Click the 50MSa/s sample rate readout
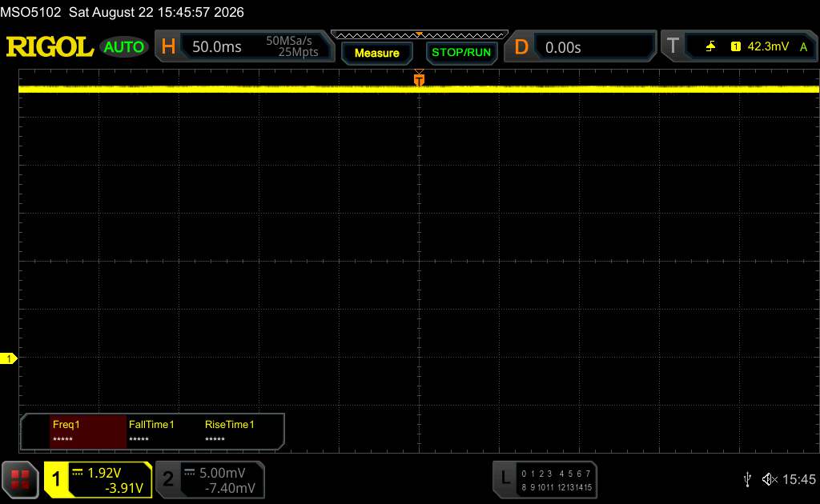 click(x=288, y=41)
